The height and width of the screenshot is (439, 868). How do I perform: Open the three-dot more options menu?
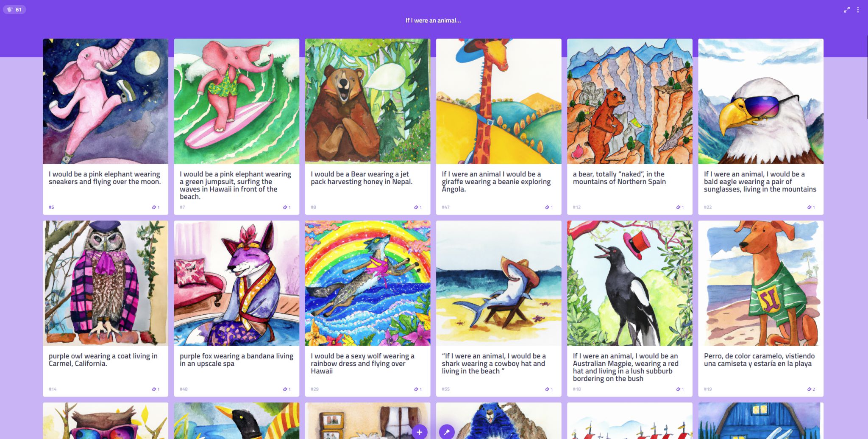tap(858, 10)
